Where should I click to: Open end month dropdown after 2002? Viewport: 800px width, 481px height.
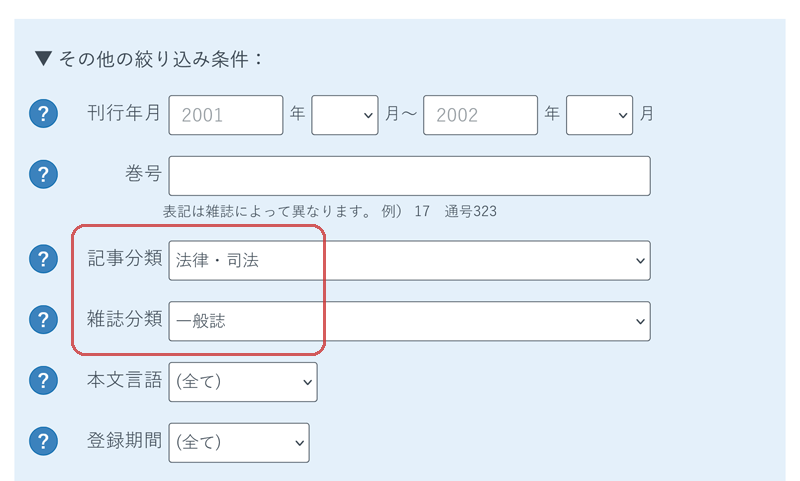pos(599,115)
